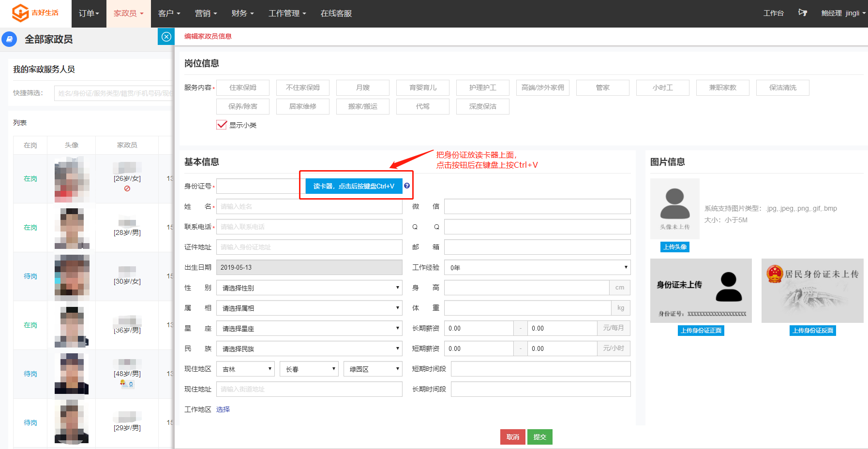Select service type 高端/涉外家佣

(x=543, y=87)
